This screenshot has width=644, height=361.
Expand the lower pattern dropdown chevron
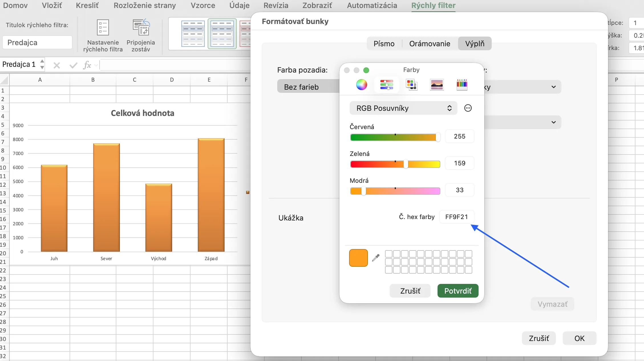[554, 122]
